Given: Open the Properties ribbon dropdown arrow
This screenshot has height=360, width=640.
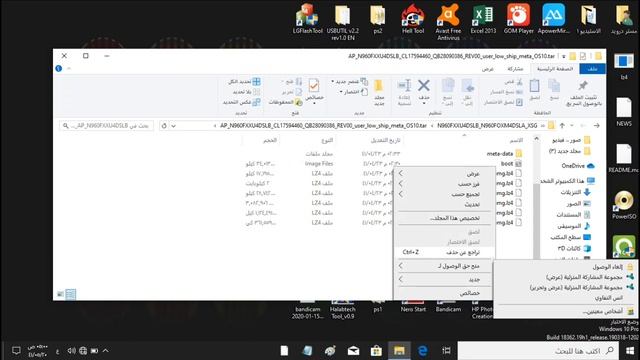Looking at the screenshot, I should 314,104.
